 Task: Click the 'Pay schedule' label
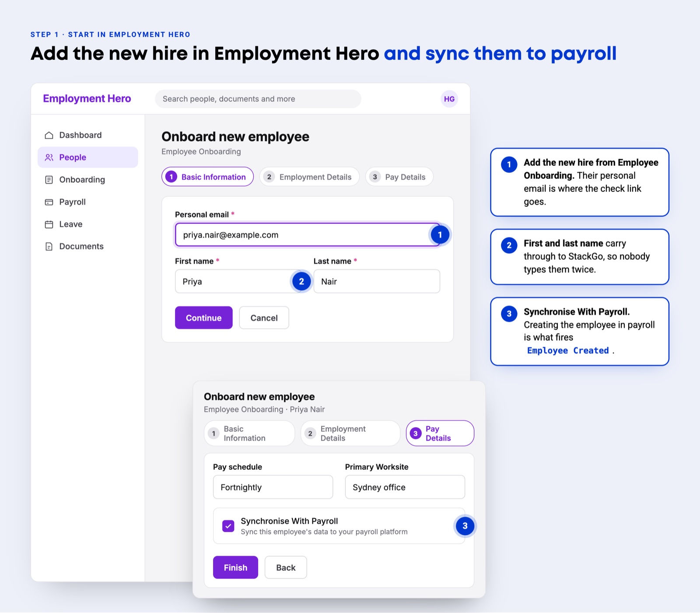click(238, 467)
